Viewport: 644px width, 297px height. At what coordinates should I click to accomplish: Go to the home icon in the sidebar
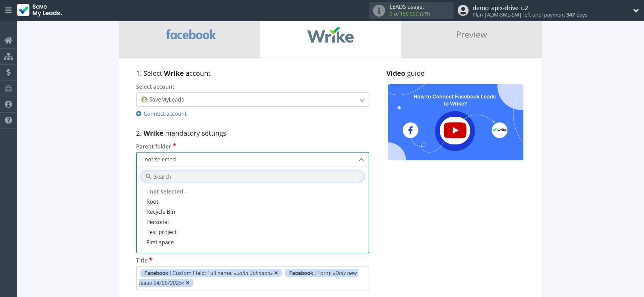tap(8, 40)
